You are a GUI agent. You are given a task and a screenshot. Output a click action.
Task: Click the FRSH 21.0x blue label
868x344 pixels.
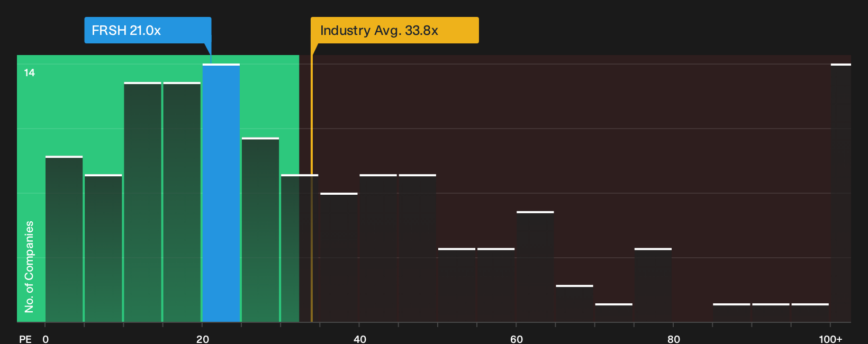148,30
